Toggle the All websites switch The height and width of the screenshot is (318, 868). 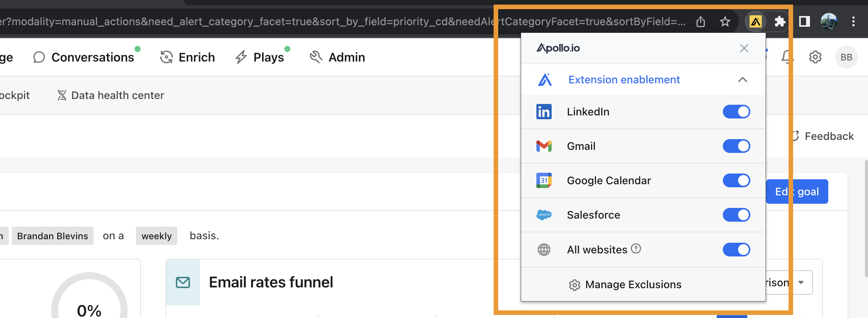736,250
